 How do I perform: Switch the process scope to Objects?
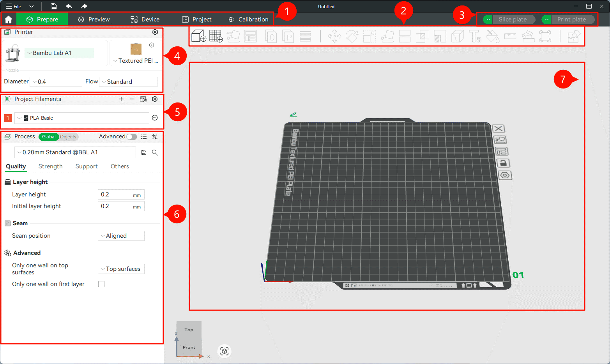tap(68, 137)
